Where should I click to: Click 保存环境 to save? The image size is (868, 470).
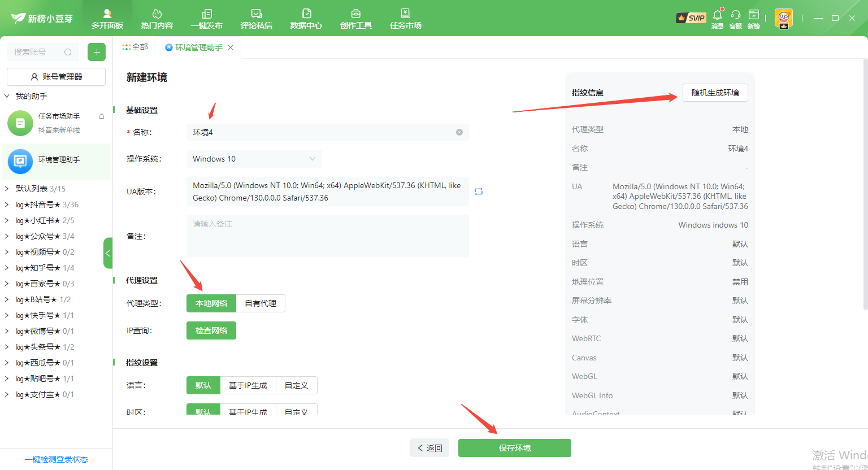pos(515,448)
